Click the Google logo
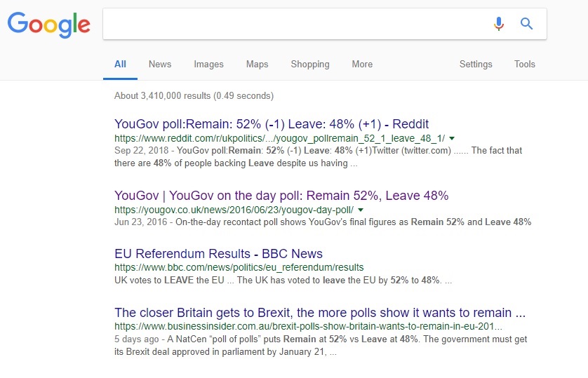The image size is (588, 378). (48, 25)
